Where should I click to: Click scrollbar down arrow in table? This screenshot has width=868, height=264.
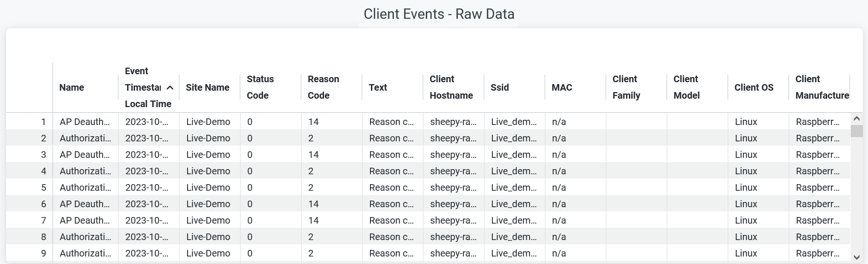(856, 257)
